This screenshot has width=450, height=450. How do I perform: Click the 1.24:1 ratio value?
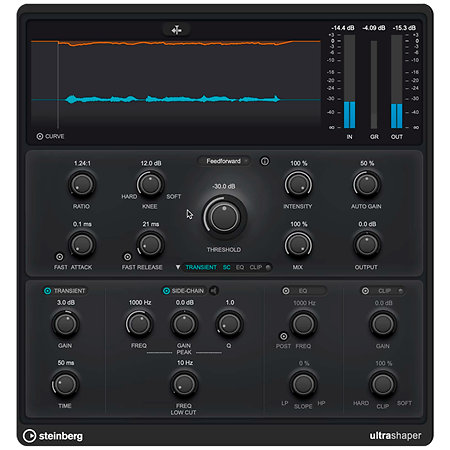click(x=82, y=163)
